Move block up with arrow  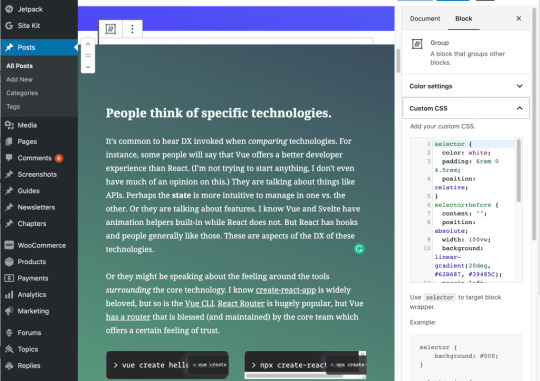click(88, 44)
